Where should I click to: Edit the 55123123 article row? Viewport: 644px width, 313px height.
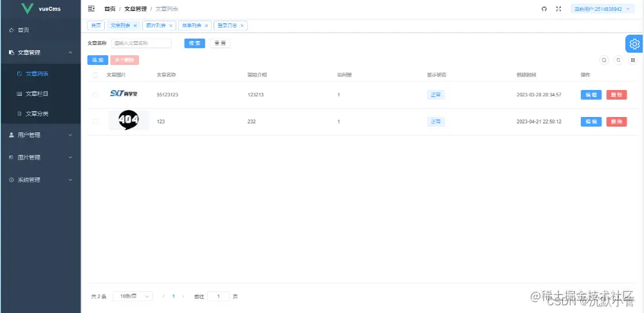591,94
